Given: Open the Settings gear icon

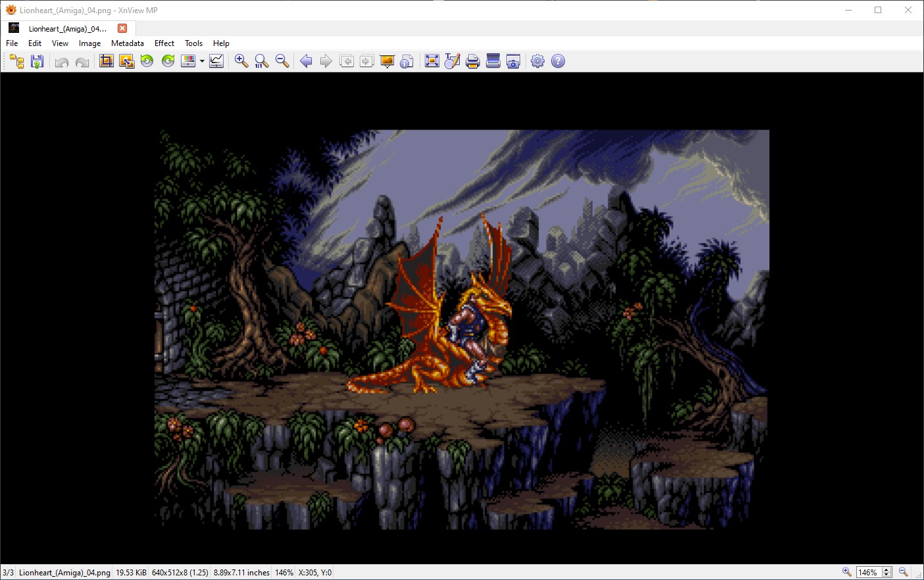Looking at the screenshot, I should pyautogui.click(x=538, y=61).
